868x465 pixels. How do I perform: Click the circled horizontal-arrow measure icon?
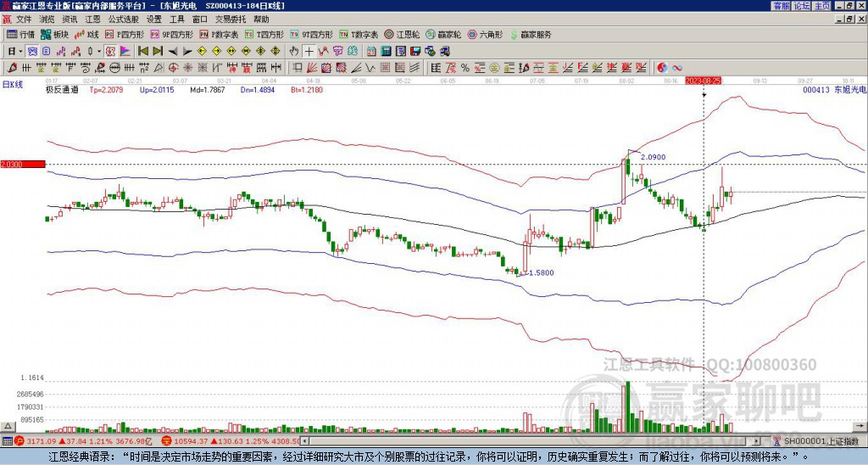[x=114, y=68]
